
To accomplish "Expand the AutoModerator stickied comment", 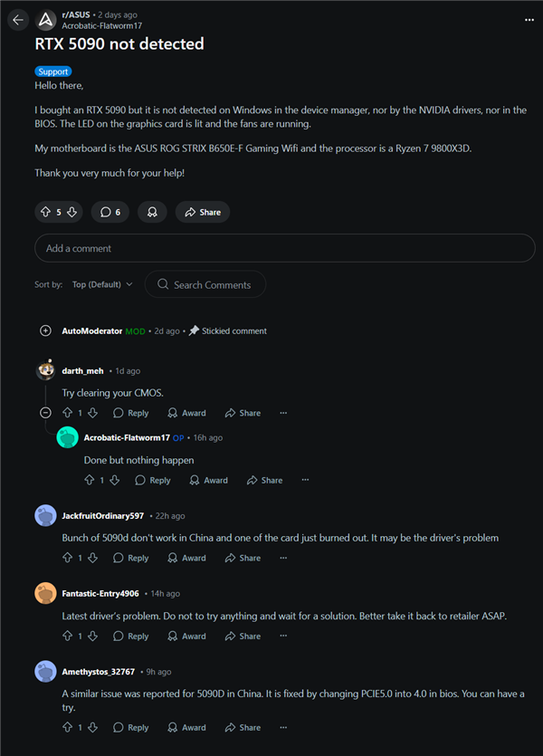I will tap(45, 331).
